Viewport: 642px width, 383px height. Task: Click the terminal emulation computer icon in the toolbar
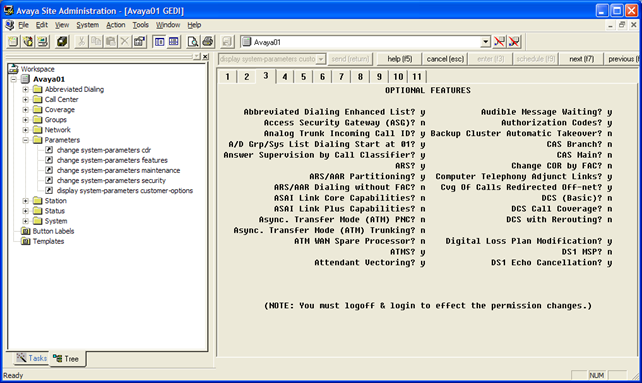click(x=43, y=41)
